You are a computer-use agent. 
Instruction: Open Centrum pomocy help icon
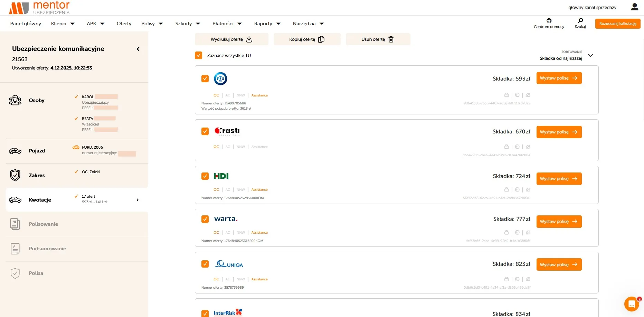coord(549,21)
